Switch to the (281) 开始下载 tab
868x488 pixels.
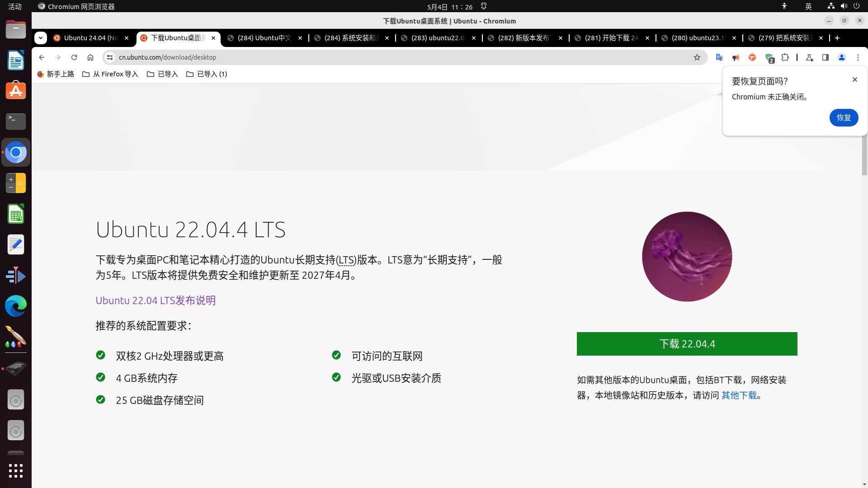(612, 38)
